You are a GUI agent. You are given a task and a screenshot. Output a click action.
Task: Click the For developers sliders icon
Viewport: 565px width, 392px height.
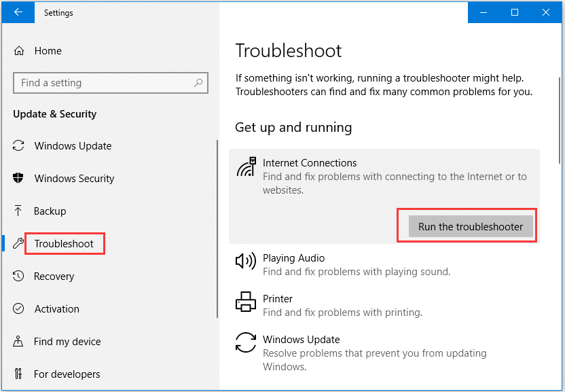pos(19,374)
